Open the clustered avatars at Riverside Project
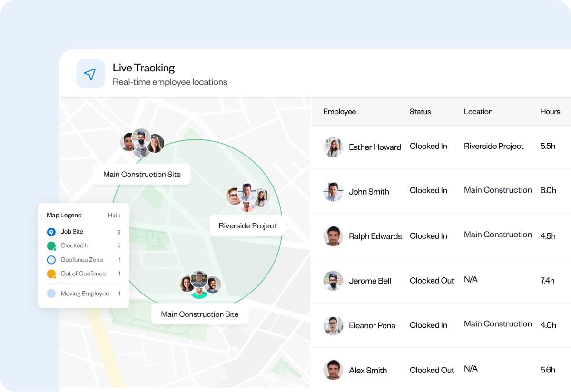This screenshot has width=571, height=392. (247, 197)
